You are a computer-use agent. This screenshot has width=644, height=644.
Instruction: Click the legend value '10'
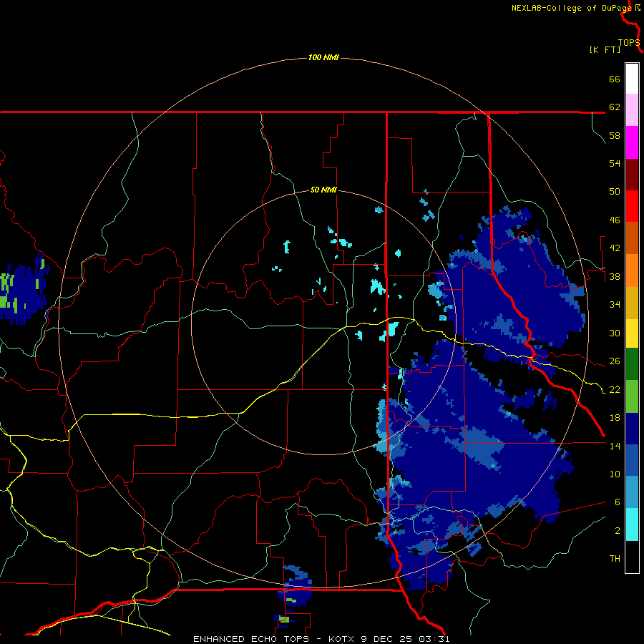[615, 474]
